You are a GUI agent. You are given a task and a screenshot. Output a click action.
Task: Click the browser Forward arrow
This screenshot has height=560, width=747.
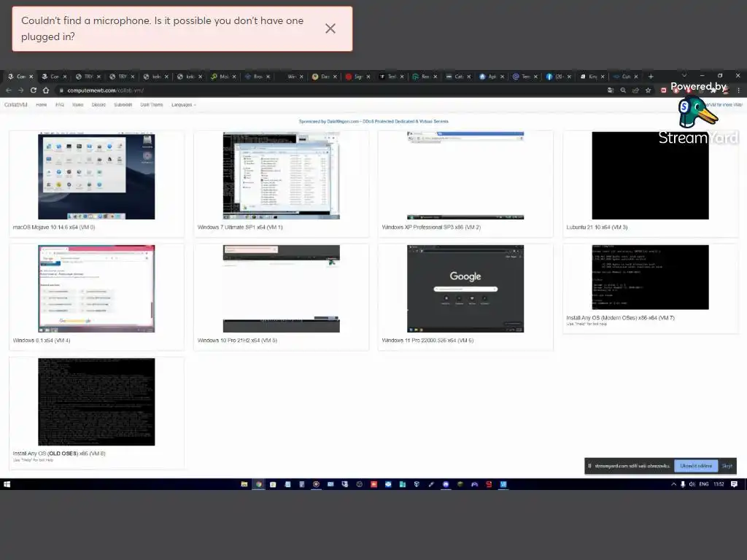[20, 90]
